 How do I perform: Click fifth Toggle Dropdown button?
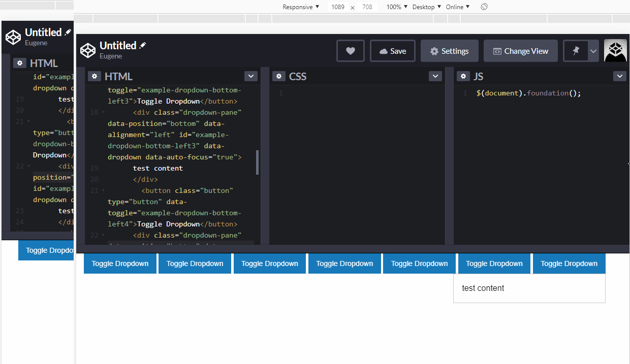click(420, 263)
